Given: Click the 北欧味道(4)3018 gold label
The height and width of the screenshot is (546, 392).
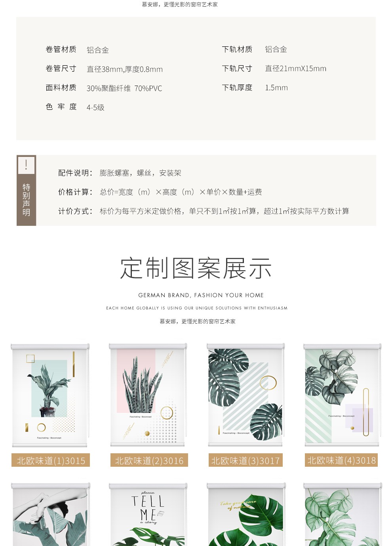Looking at the screenshot, I should (341, 460).
